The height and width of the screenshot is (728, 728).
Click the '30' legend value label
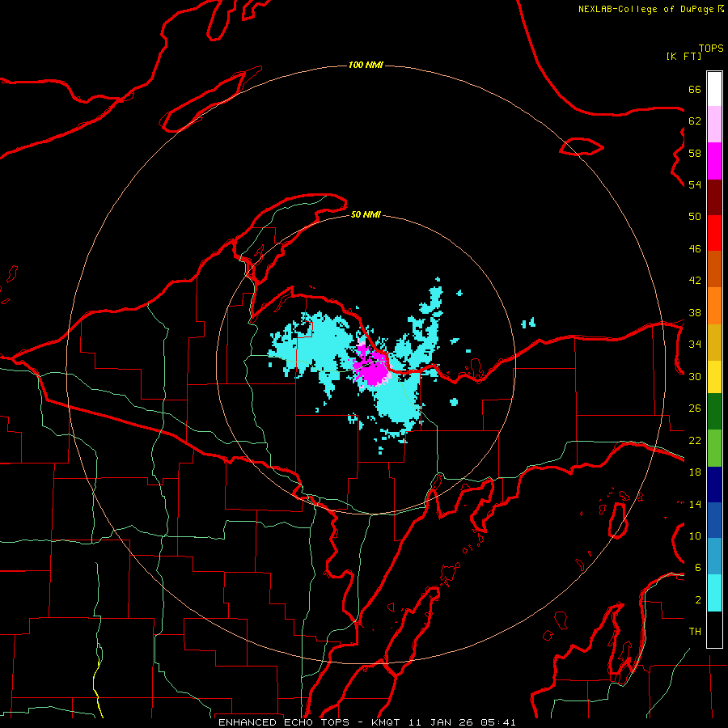[x=695, y=376]
